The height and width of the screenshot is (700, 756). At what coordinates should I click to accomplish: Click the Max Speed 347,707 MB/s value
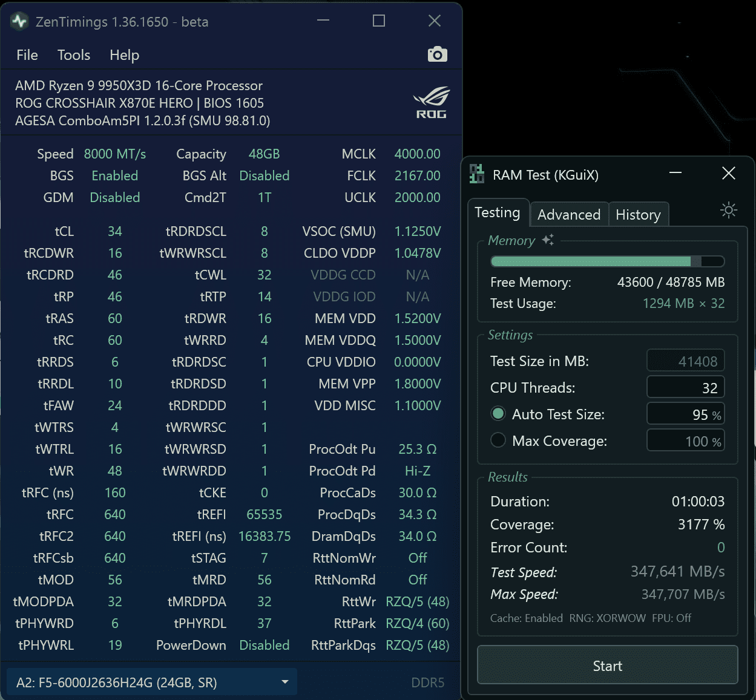point(683,595)
